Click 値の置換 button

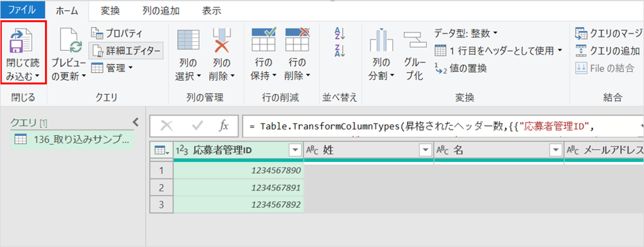(460, 68)
